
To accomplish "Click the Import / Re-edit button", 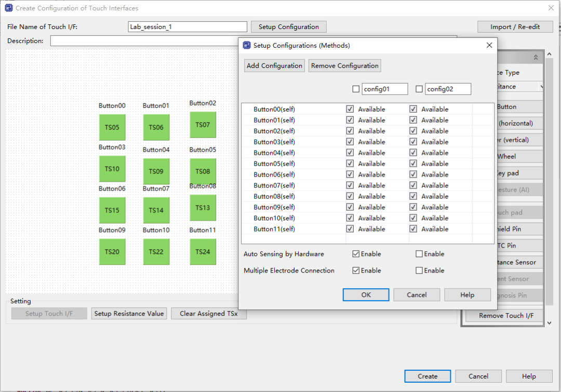I will click(x=515, y=27).
